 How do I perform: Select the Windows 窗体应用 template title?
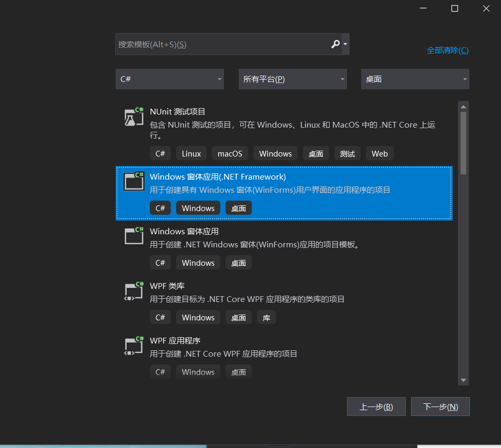pos(185,231)
